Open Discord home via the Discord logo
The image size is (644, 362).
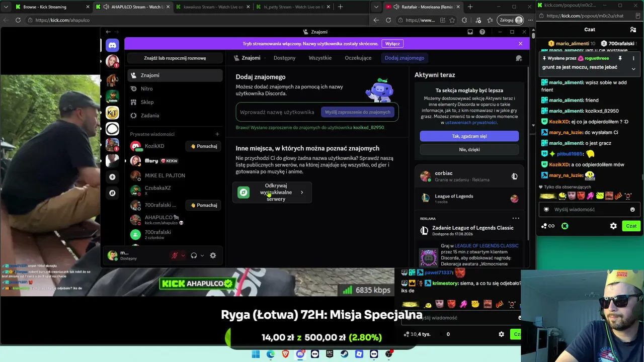click(112, 45)
